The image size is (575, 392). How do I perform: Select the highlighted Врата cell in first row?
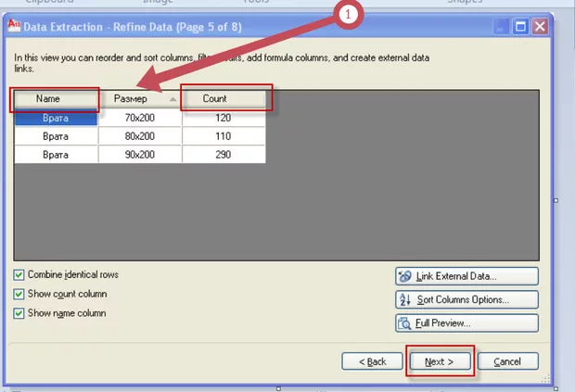point(56,118)
